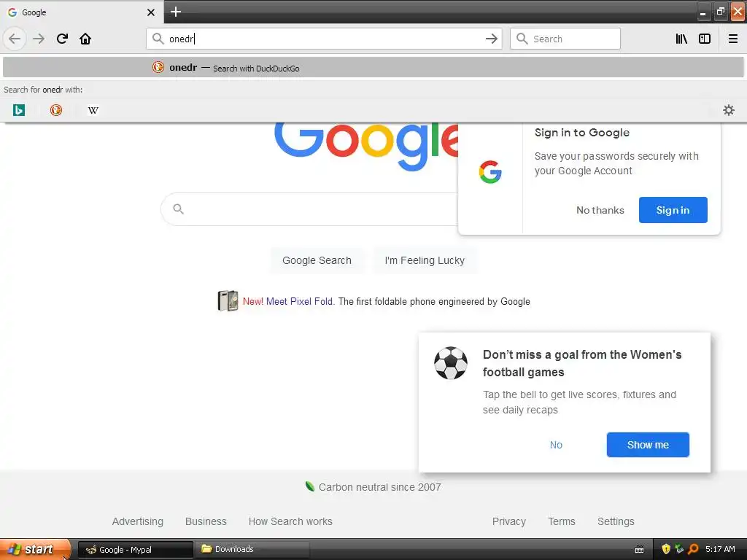747x560 pixels.
Task: Open the Business footer link
Action: click(x=206, y=521)
